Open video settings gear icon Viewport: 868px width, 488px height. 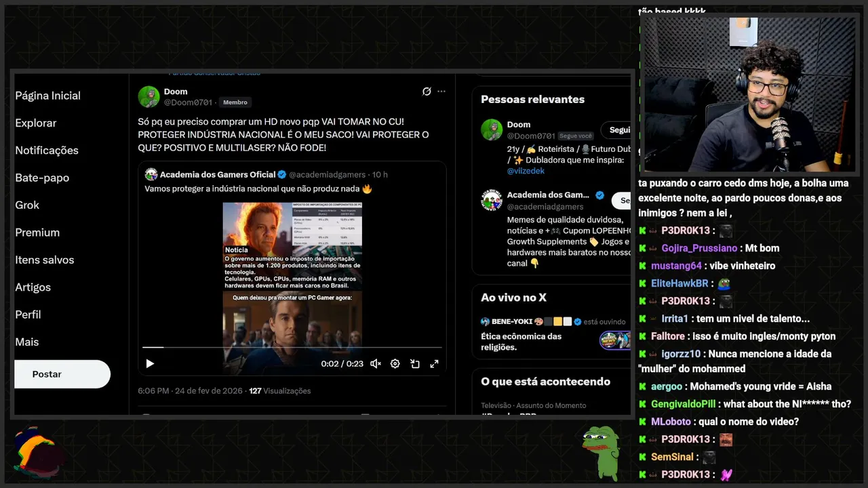pos(395,364)
